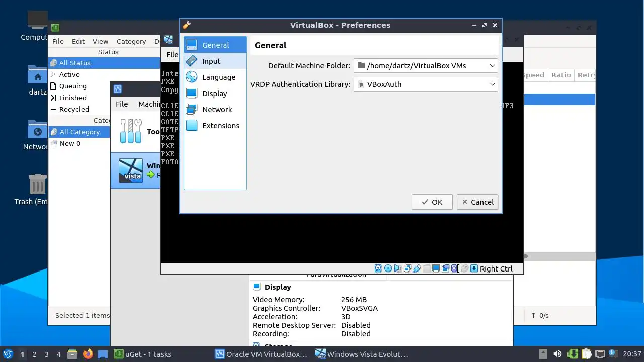Select New 0 category in uGet

point(79,143)
